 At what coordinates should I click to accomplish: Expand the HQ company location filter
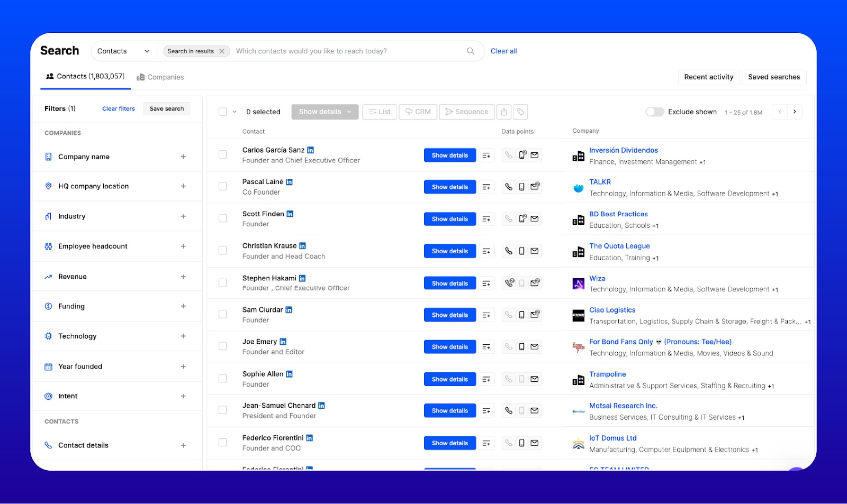pyautogui.click(x=183, y=186)
